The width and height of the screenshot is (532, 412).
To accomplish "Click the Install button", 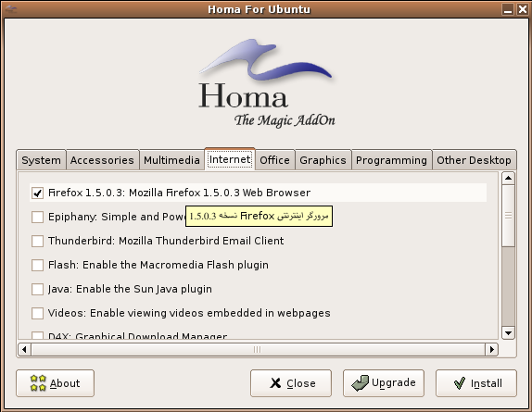I will [x=476, y=383].
